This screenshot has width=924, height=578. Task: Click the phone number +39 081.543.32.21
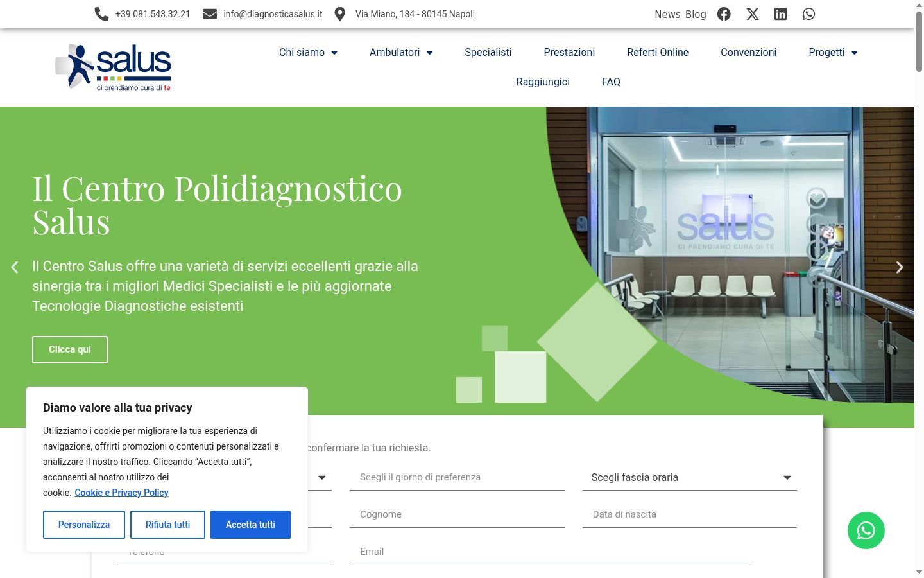(153, 14)
